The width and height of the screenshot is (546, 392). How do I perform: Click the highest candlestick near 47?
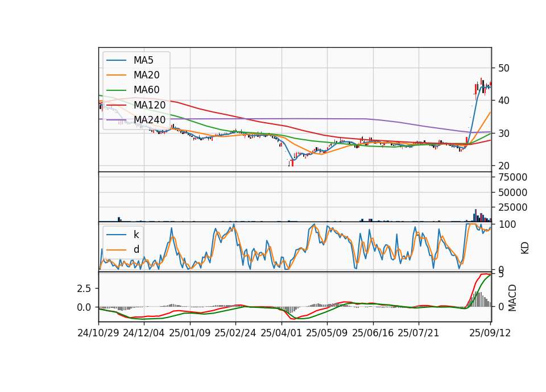(481, 81)
